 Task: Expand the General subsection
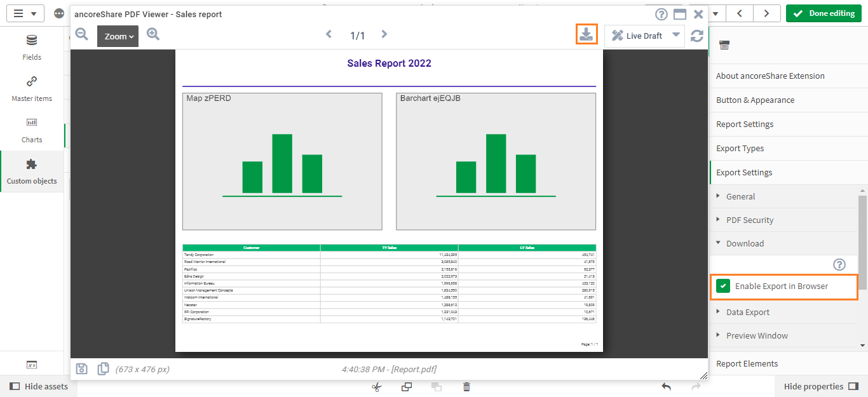coord(783,196)
